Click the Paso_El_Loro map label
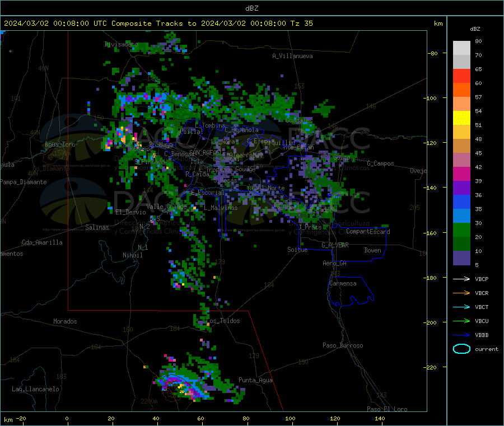504x426 pixels. pos(387,409)
